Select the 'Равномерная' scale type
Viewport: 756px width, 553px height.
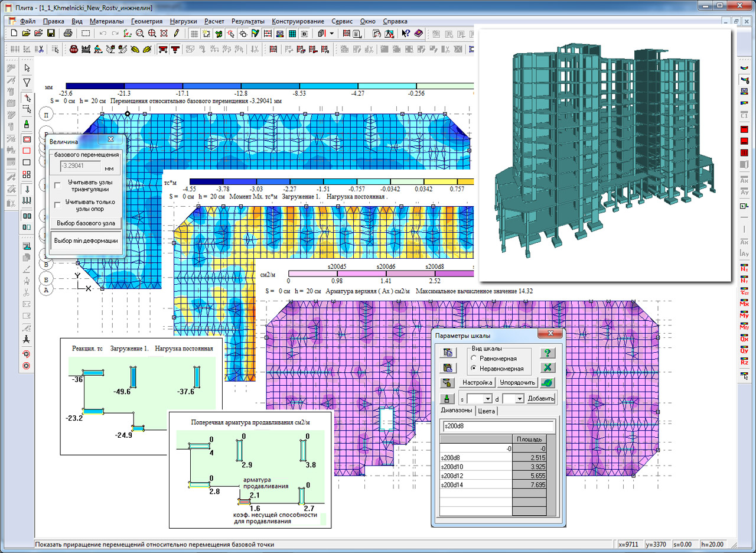[x=474, y=359]
